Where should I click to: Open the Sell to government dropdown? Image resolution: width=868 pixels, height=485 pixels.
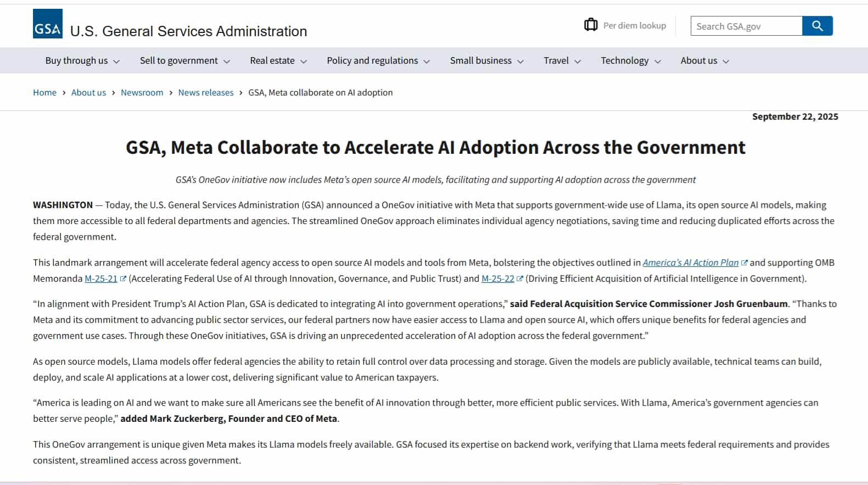pyautogui.click(x=184, y=61)
